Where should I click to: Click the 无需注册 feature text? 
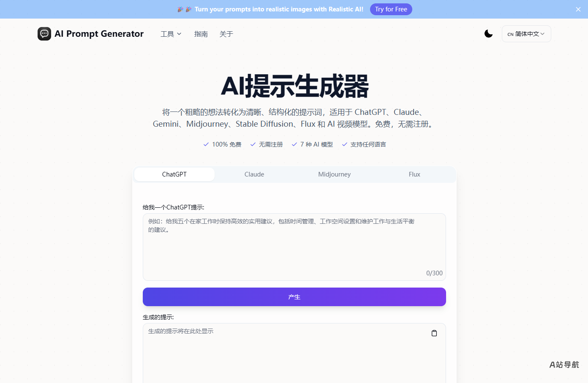[x=271, y=144]
